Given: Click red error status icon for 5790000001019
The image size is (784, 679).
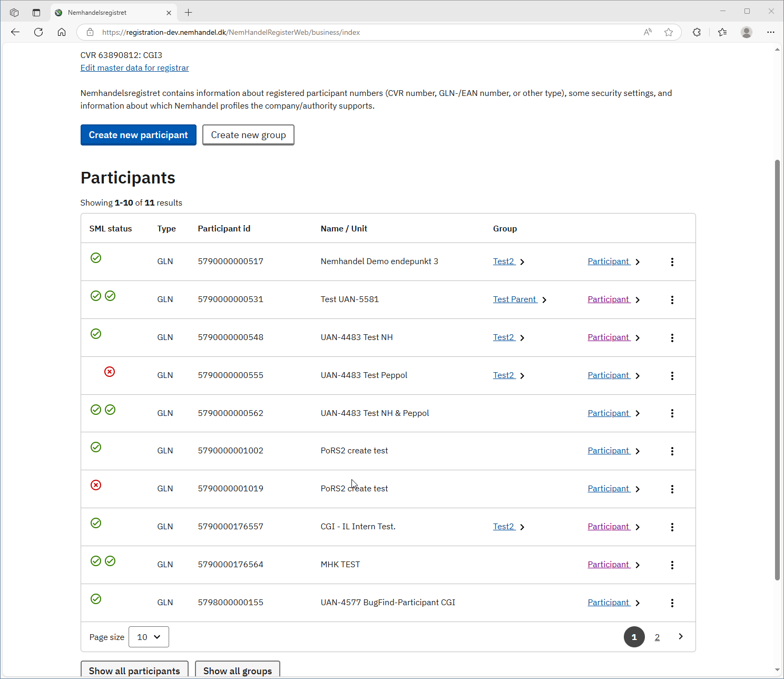Looking at the screenshot, I should [x=96, y=485].
